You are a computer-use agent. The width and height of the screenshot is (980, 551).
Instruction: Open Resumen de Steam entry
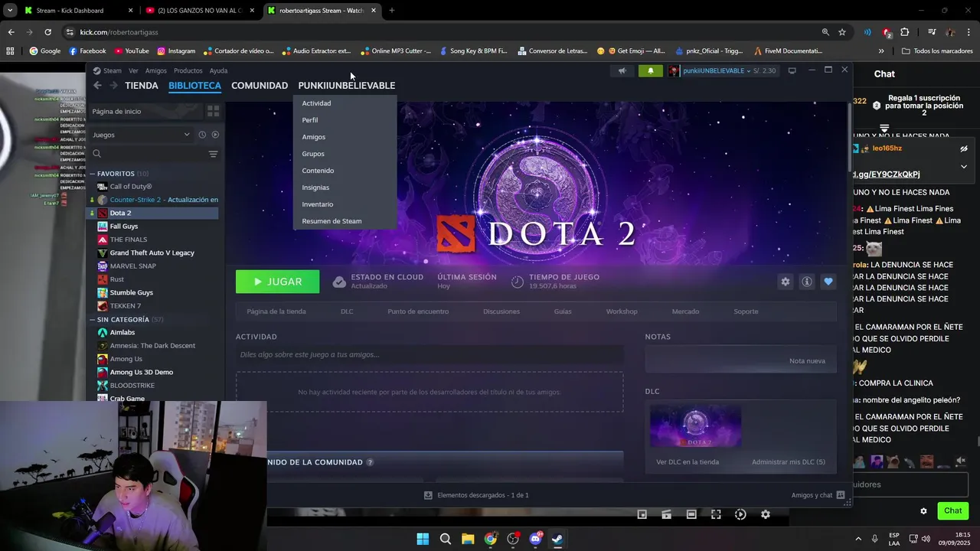pos(332,221)
